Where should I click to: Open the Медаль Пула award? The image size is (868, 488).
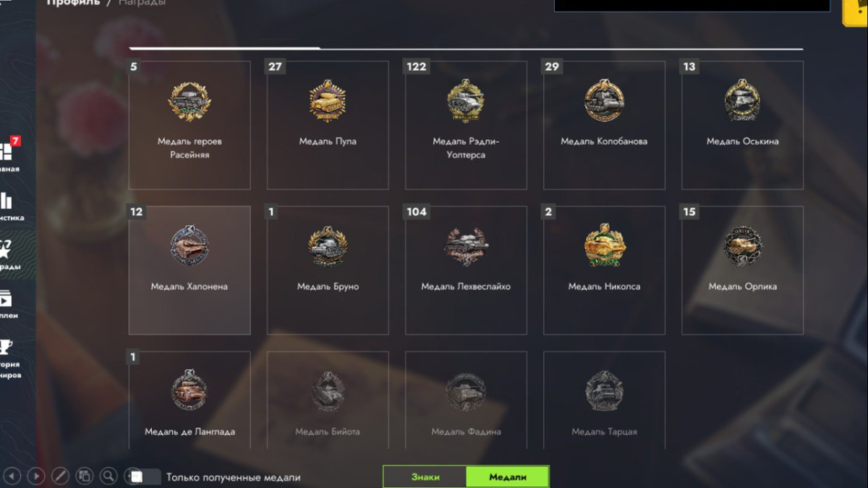pos(328,125)
